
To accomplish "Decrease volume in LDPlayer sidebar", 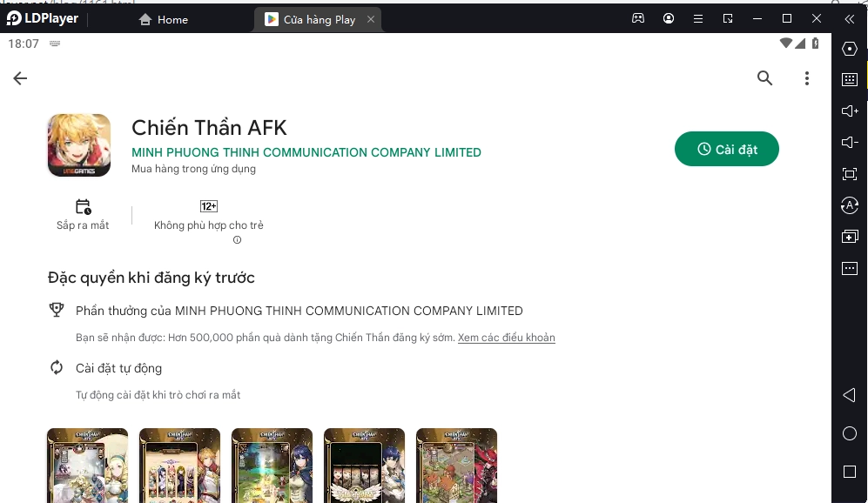I will click(x=850, y=142).
